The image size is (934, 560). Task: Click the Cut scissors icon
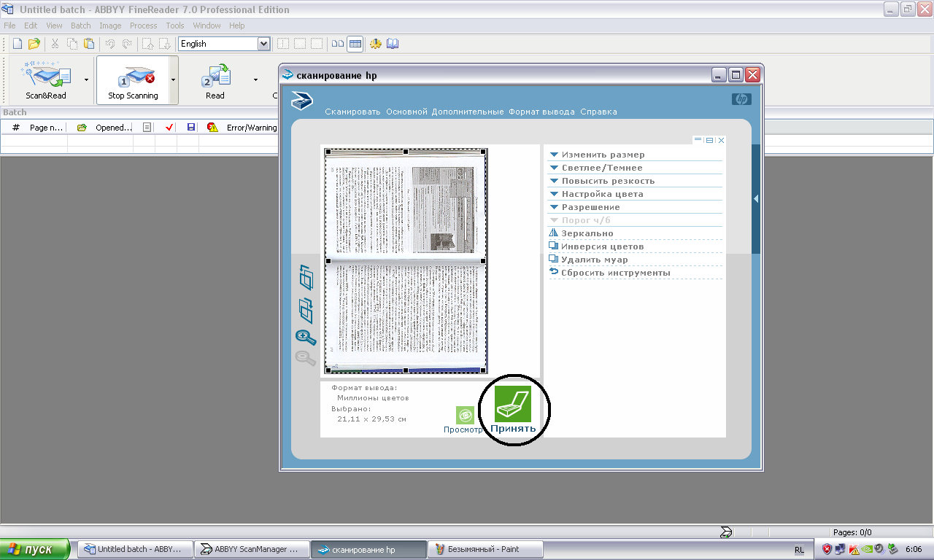[55, 44]
